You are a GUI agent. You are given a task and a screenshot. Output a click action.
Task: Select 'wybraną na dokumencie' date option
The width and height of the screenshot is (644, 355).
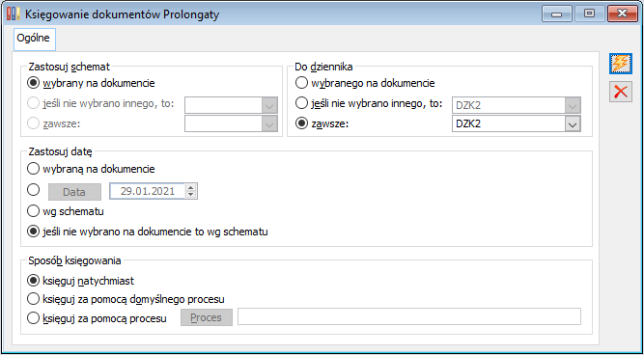pos(91,169)
